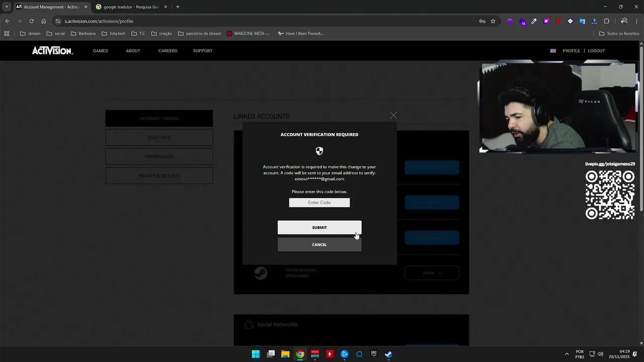Click the site information icon in the address bar

pos(58,21)
